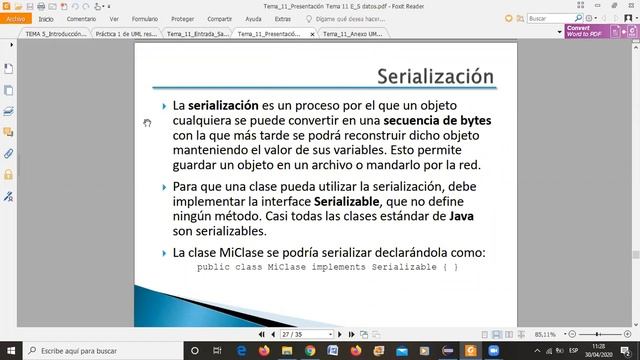Open the Compartir ribbon tab
640x360 pixels.
click(219, 19)
